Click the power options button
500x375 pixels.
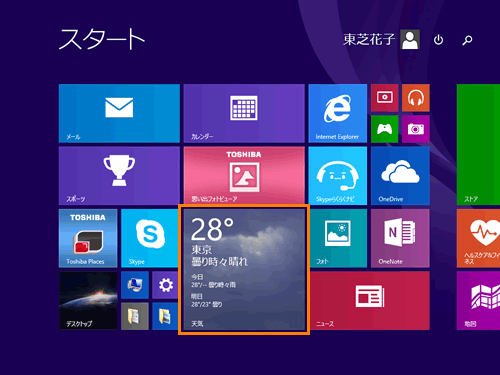(438, 40)
